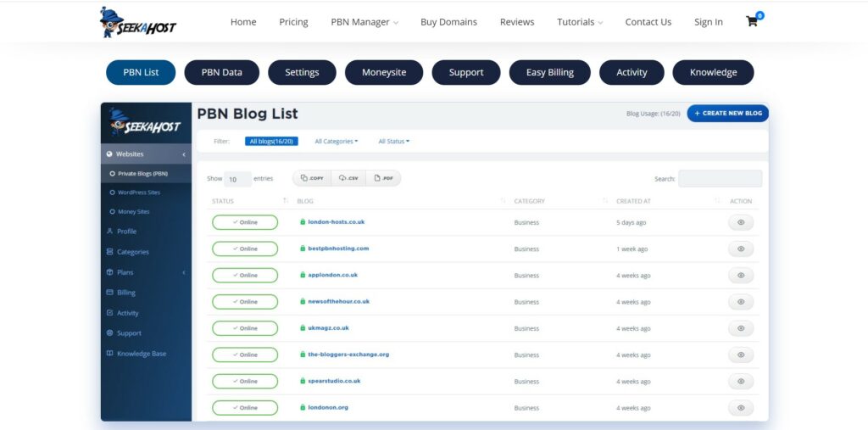Open All Categories filter dropdown
Image resolution: width=868 pixels, height=430 pixels.
pyautogui.click(x=336, y=142)
